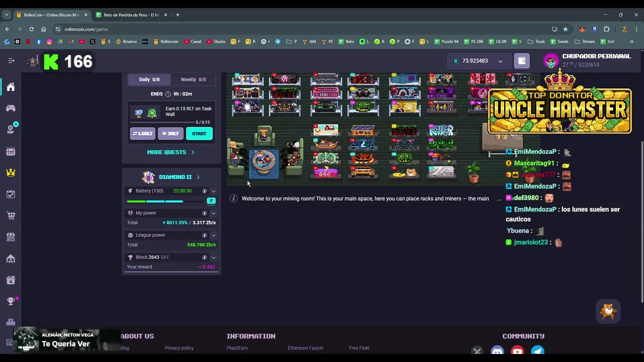Click the battery recharge lightning button
This screenshot has width=644, height=362.
(x=211, y=201)
